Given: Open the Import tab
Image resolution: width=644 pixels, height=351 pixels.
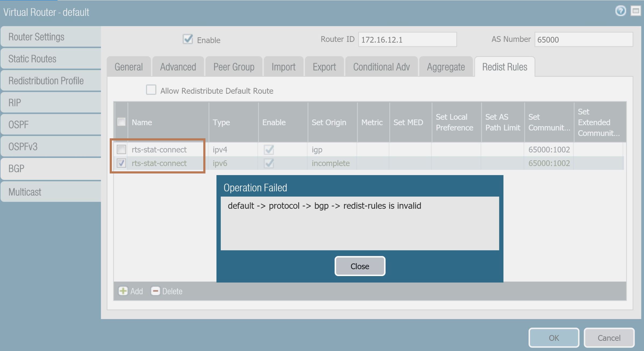Looking at the screenshot, I should 283,67.
